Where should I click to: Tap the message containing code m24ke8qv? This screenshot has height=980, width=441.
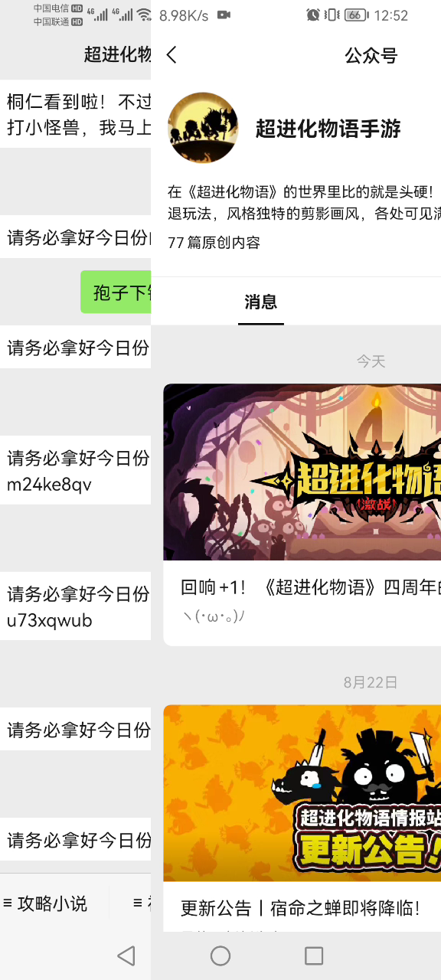pyautogui.click(x=75, y=470)
